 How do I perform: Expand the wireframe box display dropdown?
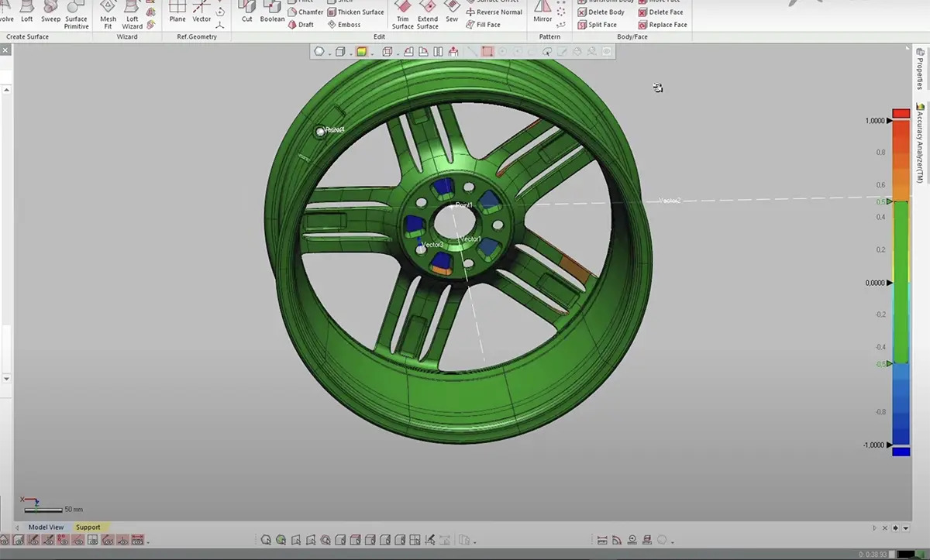398,53
